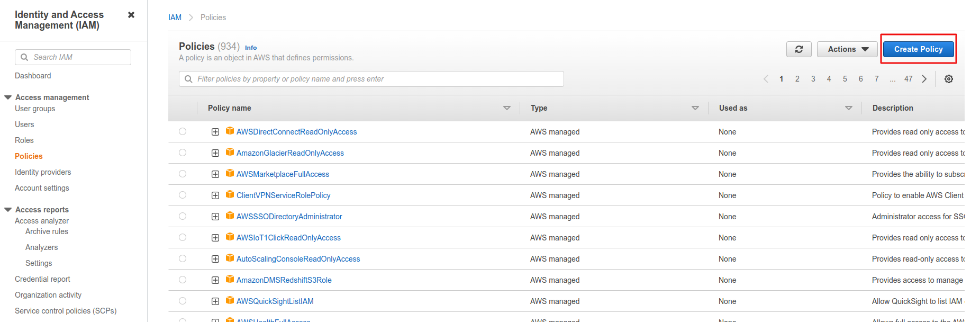
Task: Select the AutoScalingConsoleReadOnlyAccess radio button
Action: 183,258
